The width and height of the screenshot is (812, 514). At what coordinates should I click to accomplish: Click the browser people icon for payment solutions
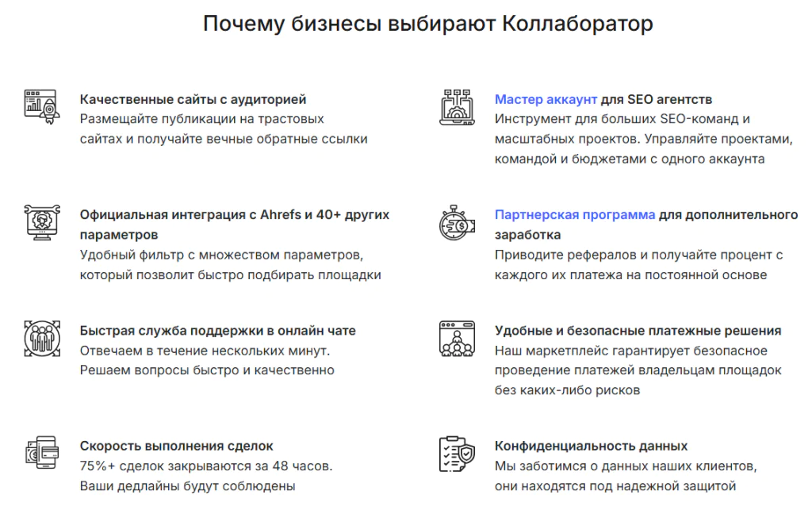point(457,338)
